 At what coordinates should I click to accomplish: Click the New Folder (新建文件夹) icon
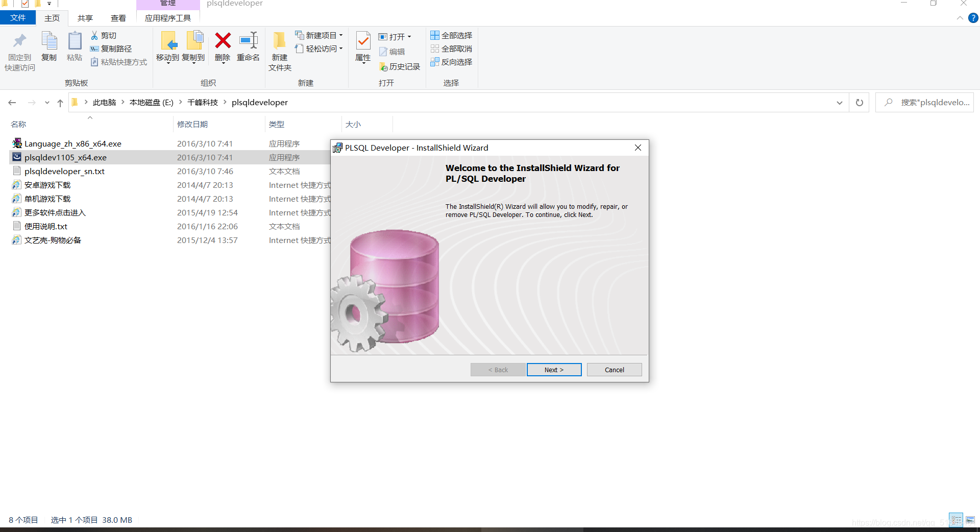tap(279, 40)
